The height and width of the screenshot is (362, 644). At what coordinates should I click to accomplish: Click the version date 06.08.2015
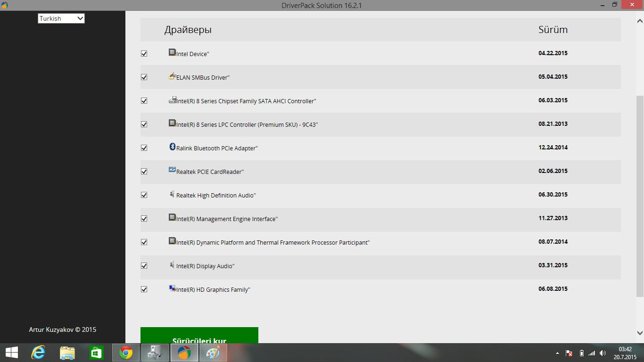[x=553, y=289]
